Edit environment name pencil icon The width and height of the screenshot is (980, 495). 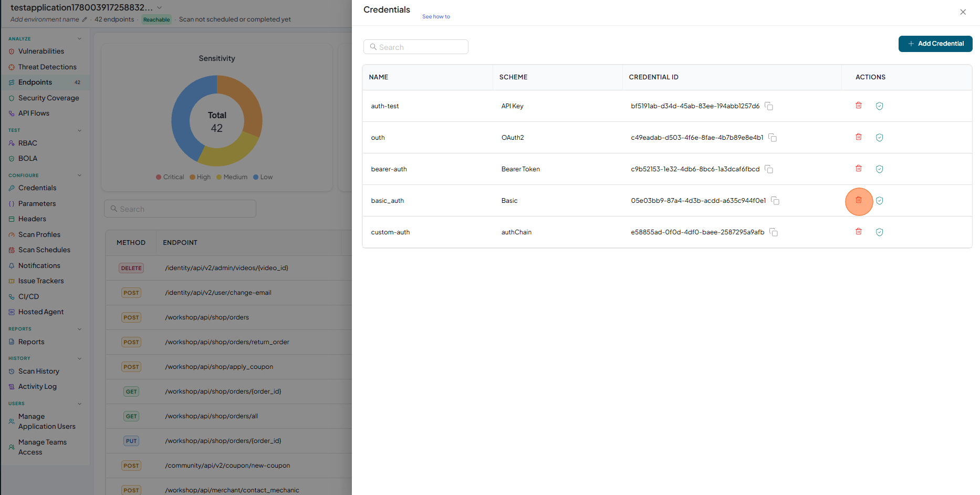[85, 19]
